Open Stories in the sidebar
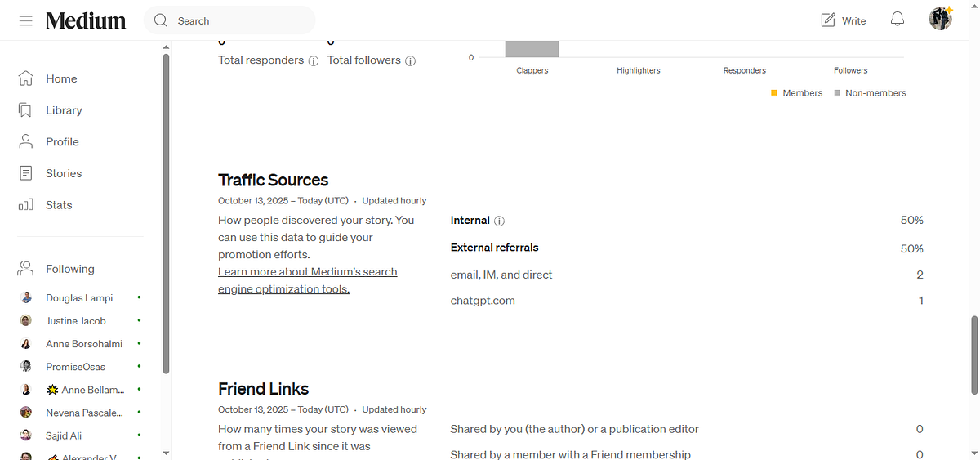Viewport: 980px width, 460px height. [64, 173]
